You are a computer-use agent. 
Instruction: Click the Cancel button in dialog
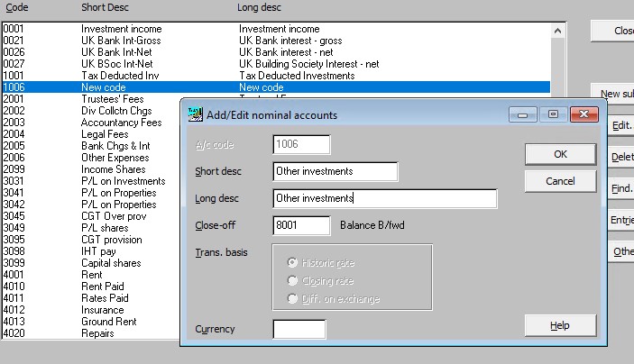(x=560, y=181)
